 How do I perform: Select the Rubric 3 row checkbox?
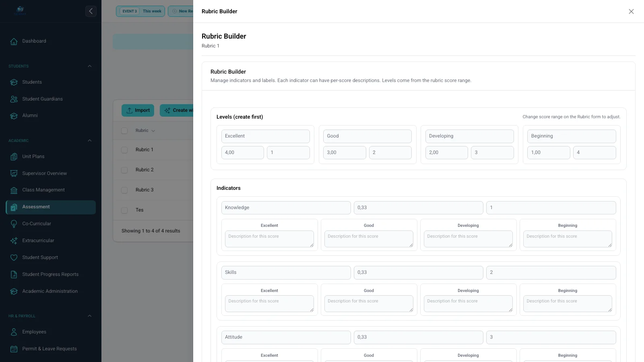pyautogui.click(x=124, y=190)
